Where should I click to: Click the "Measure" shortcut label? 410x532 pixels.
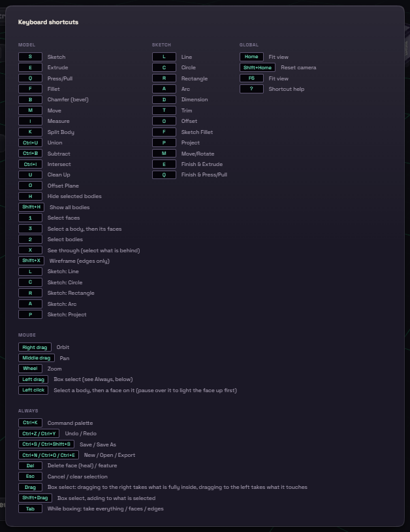pyautogui.click(x=58, y=121)
